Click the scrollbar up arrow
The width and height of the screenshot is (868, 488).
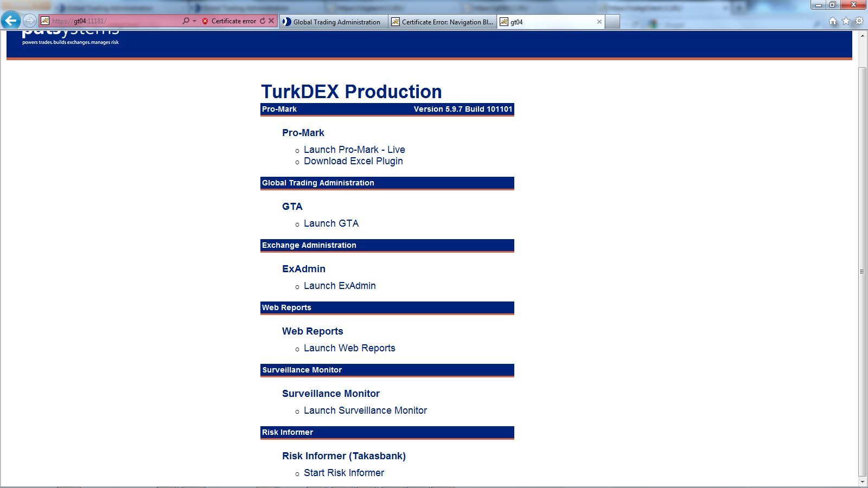click(x=863, y=36)
